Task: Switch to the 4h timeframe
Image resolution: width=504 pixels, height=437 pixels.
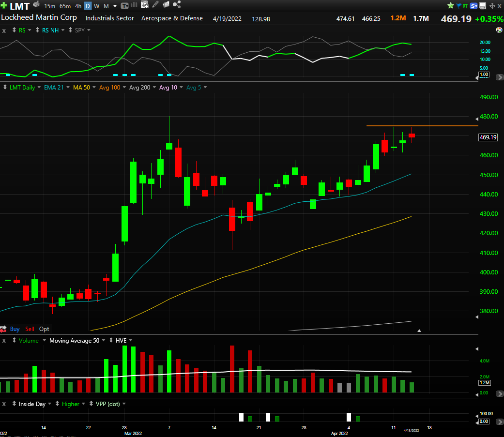Action: point(78,6)
